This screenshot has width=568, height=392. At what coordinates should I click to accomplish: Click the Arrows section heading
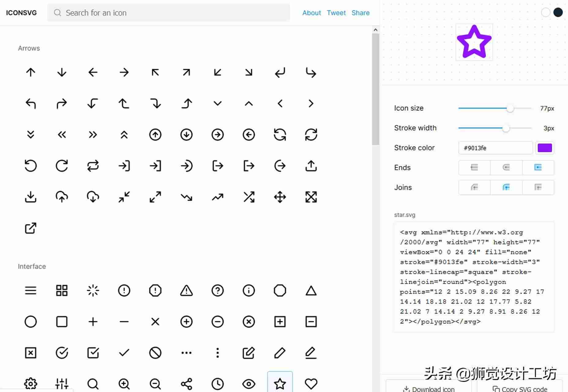pyautogui.click(x=29, y=48)
